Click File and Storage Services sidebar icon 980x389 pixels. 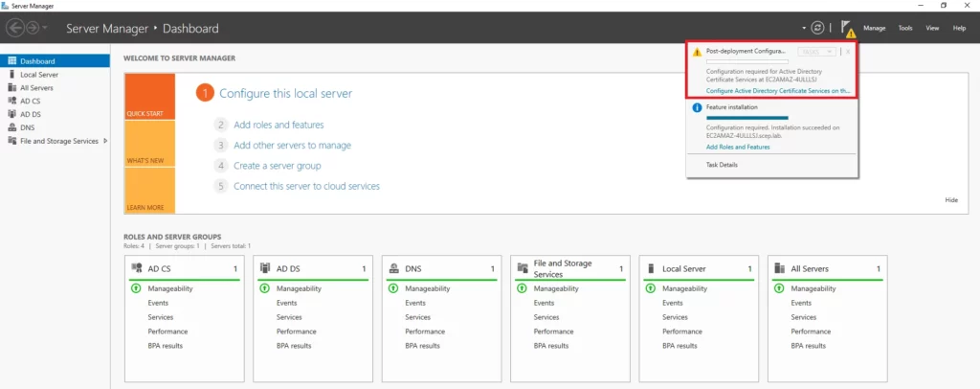11,141
